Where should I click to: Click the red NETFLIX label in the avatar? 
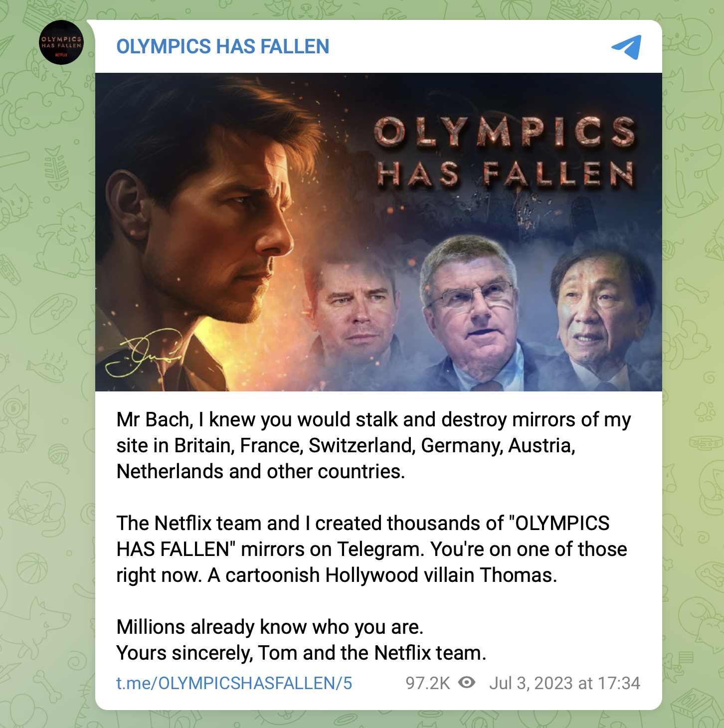[x=61, y=55]
